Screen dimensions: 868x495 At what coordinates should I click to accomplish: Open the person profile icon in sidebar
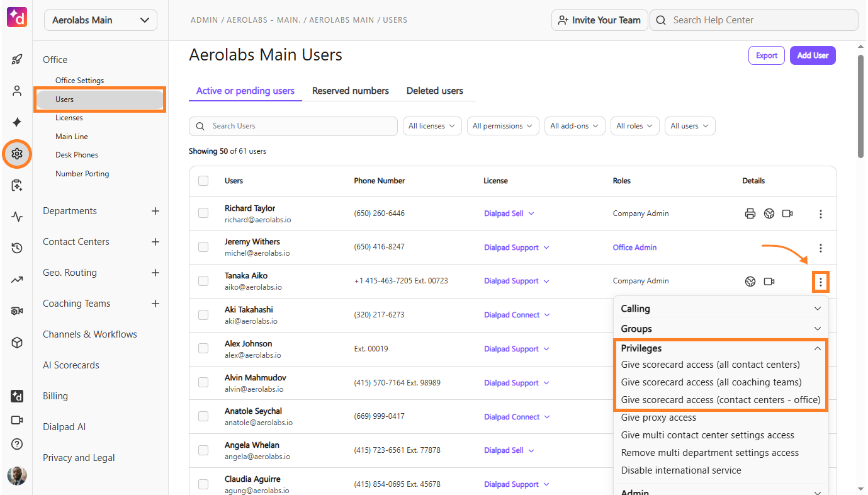tap(17, 91)
